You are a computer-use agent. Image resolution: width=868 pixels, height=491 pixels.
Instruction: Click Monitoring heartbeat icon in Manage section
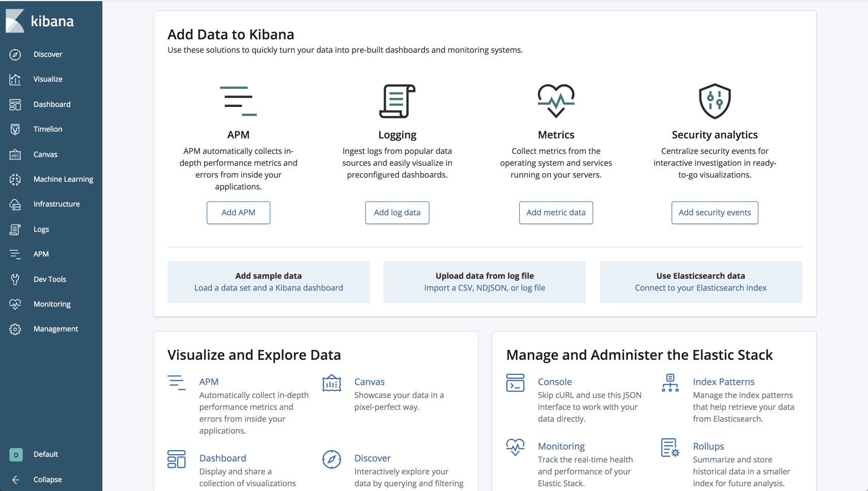click(x=515, y=447)
